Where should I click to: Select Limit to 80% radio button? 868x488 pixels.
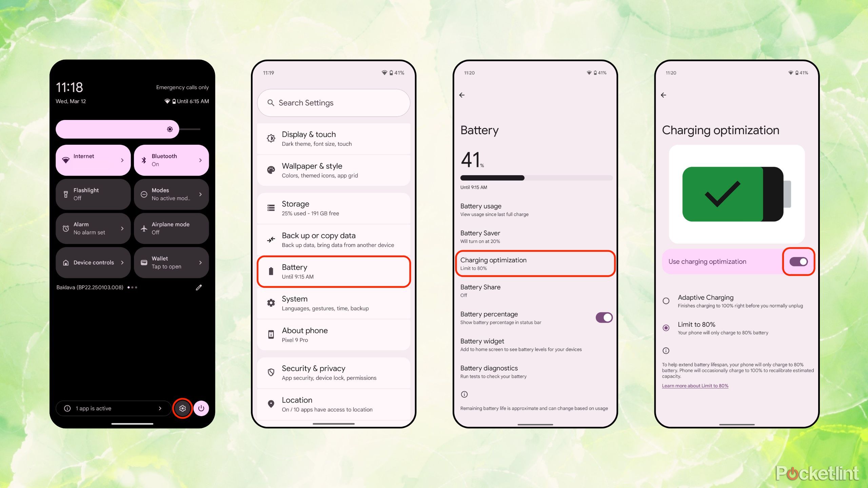[x=666, y=327]
